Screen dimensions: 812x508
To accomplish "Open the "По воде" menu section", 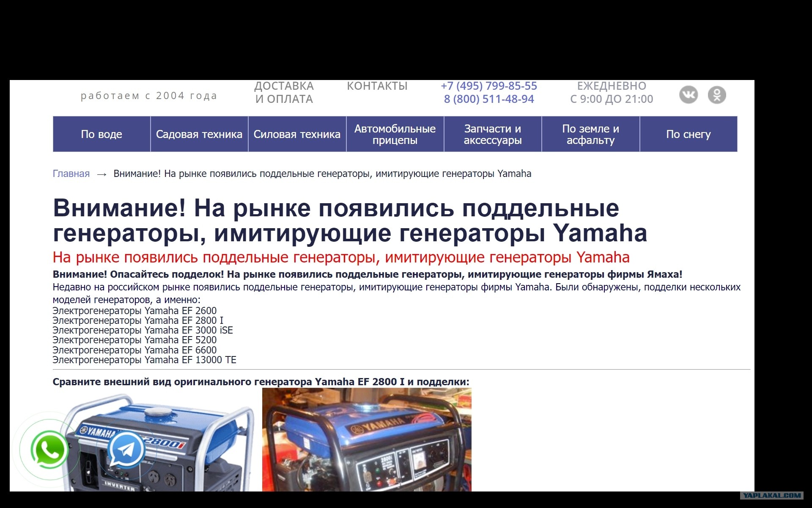I will click(101, 134).
